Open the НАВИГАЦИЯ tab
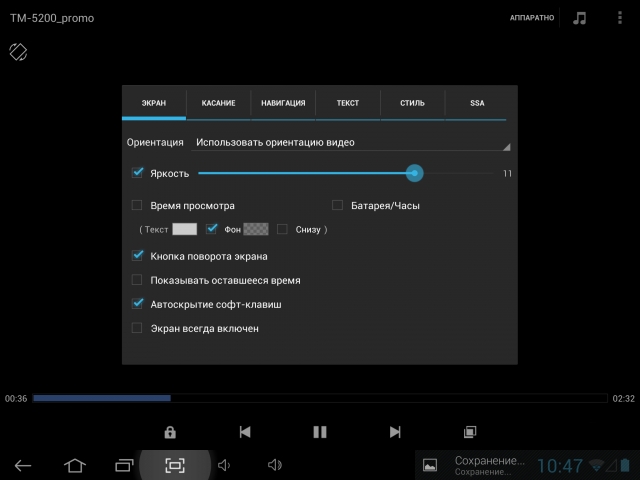The height and width of the screenshot is (480, 640). click(x=283, y=103)
